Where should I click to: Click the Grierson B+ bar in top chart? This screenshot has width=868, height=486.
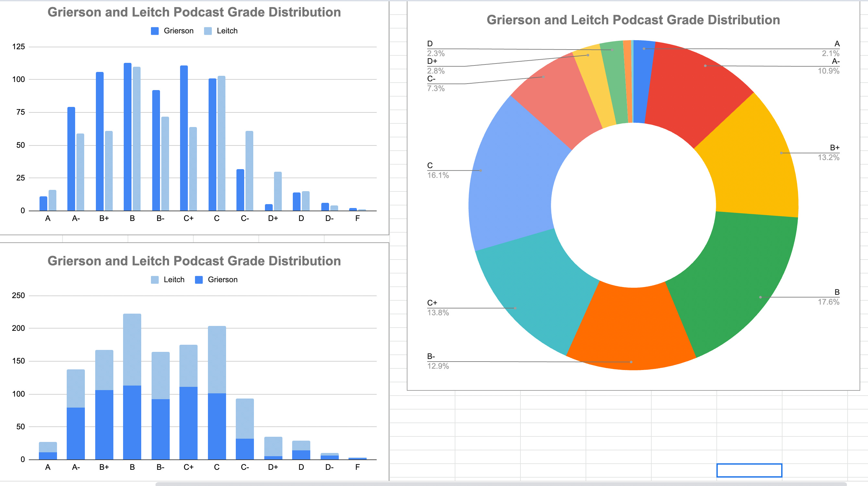100,141
